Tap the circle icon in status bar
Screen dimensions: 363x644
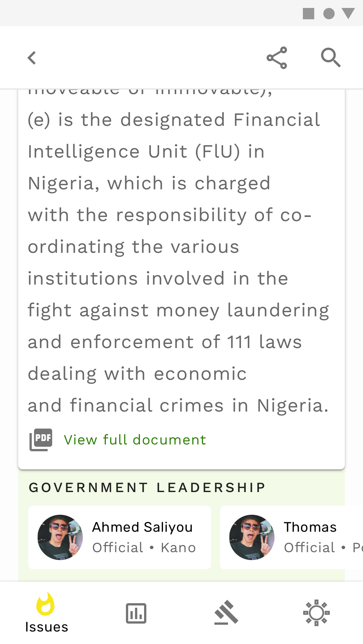tap(329, 14)
